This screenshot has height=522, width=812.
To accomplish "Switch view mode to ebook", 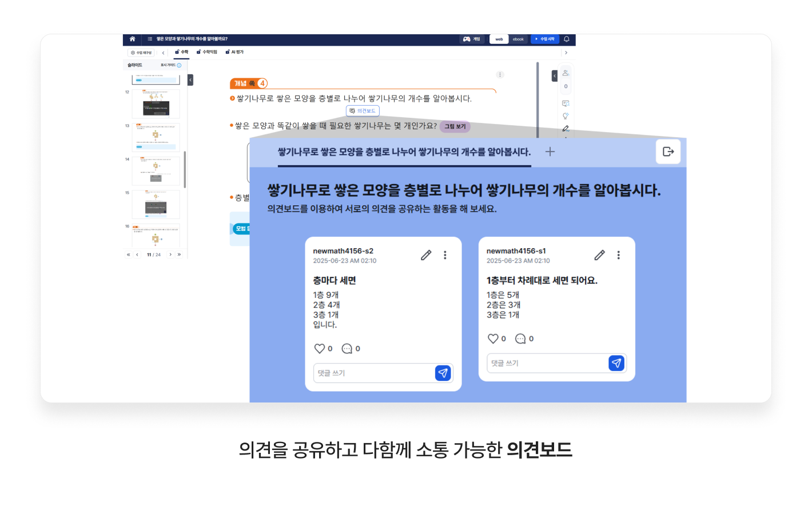I will 518,39.
